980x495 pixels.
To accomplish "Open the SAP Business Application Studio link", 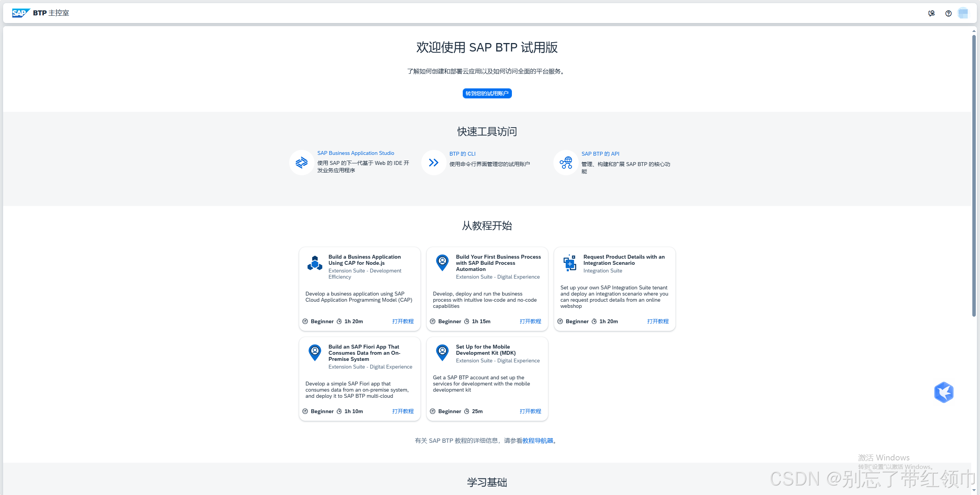I will (356, 153).
